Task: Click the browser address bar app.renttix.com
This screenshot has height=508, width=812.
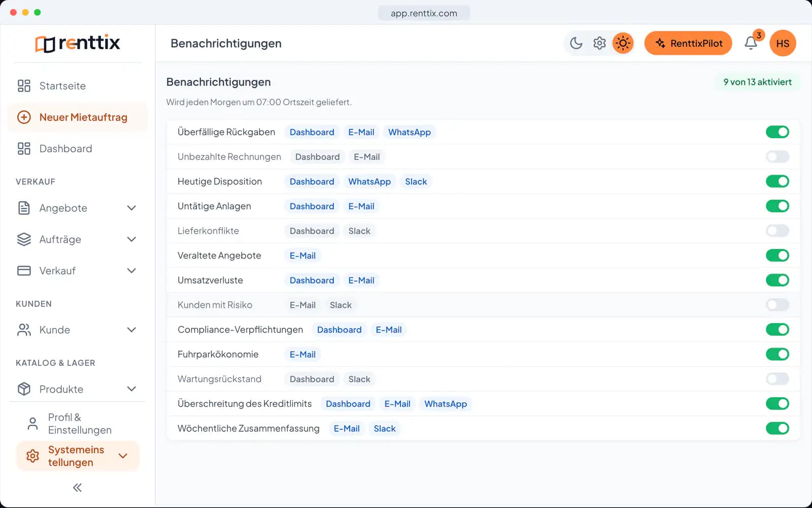Action: click(x=424, y=13)
